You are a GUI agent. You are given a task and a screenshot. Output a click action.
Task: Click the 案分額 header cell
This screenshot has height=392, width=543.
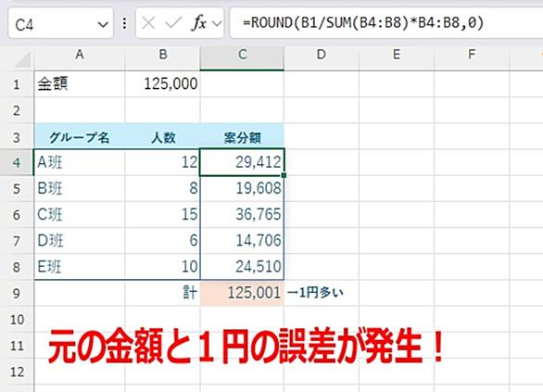(x=242, y=137)
